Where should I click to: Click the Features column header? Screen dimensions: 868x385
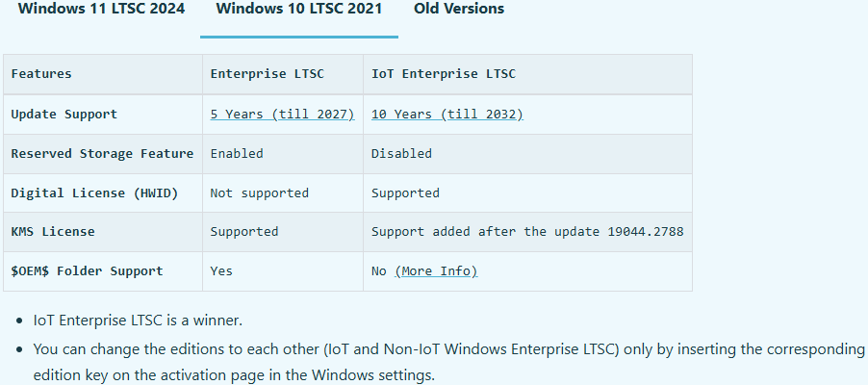point(41,74)
